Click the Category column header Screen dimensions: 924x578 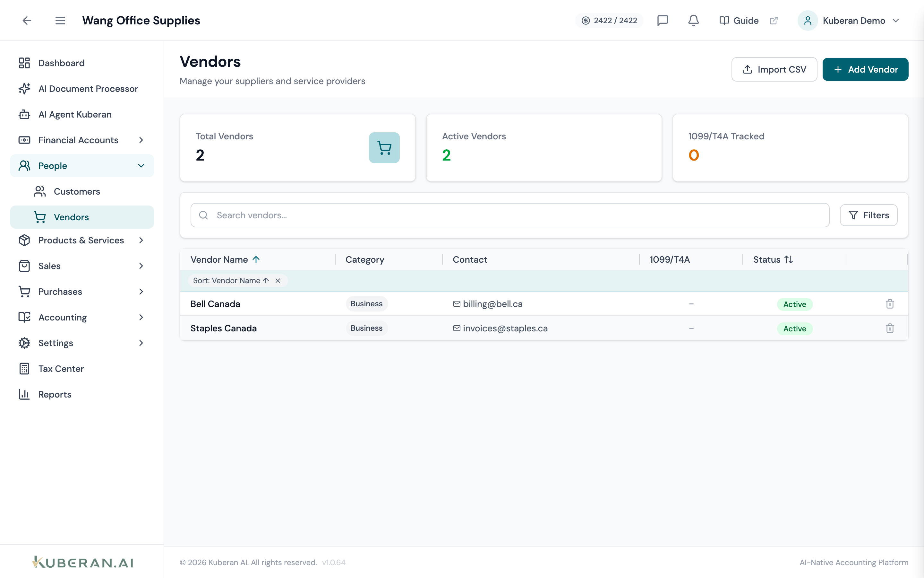click(x=365, y=259)
